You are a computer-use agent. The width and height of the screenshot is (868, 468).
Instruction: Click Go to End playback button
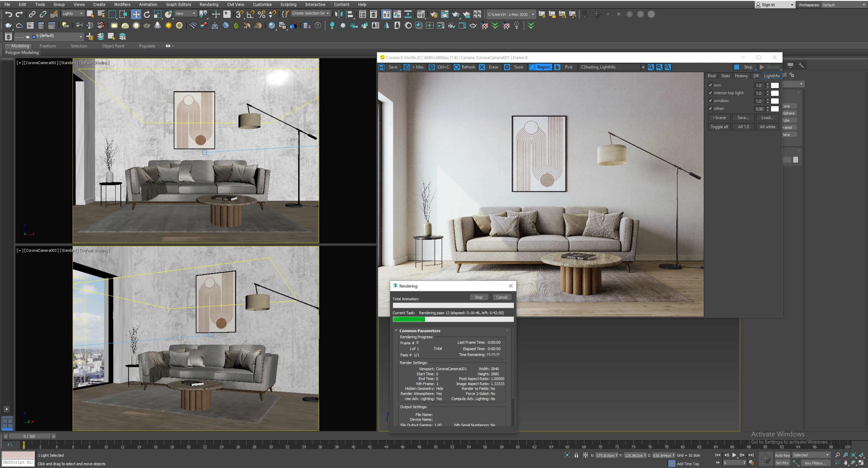tap(751, 455)
